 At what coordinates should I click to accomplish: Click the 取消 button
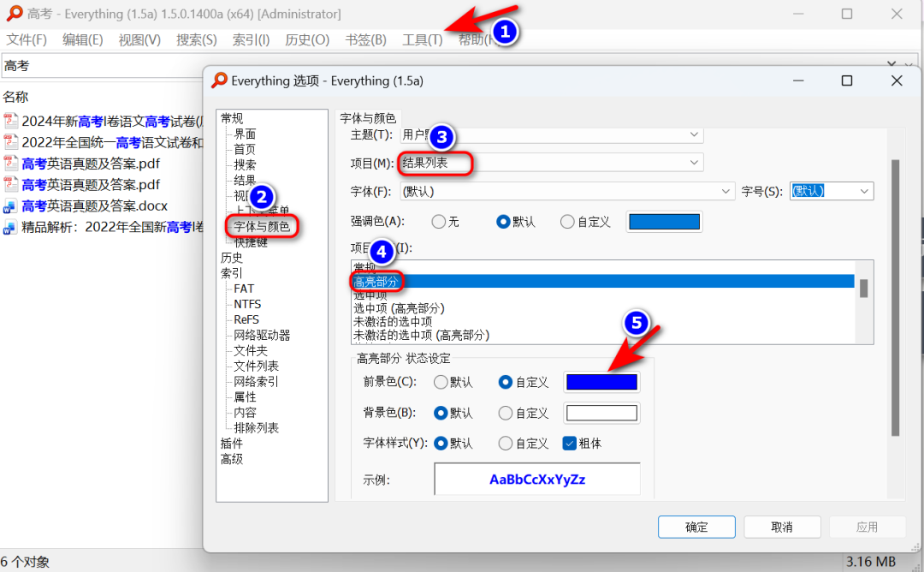coord(782,527)
